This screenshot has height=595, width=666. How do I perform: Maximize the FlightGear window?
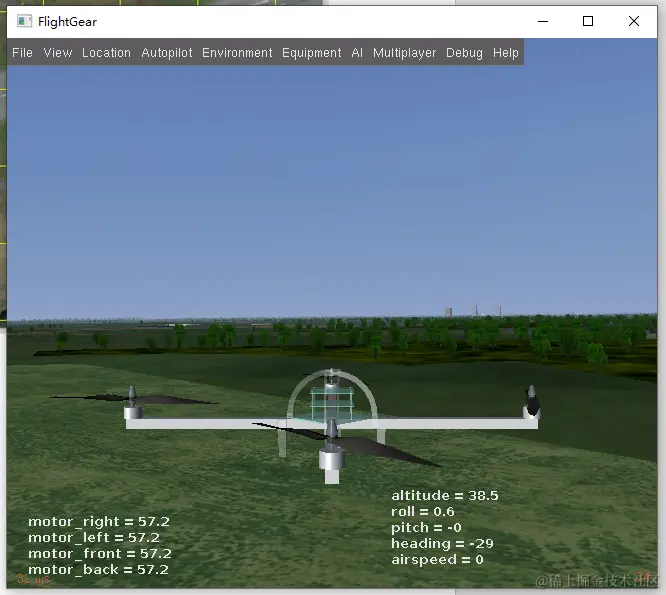(588, 21)
